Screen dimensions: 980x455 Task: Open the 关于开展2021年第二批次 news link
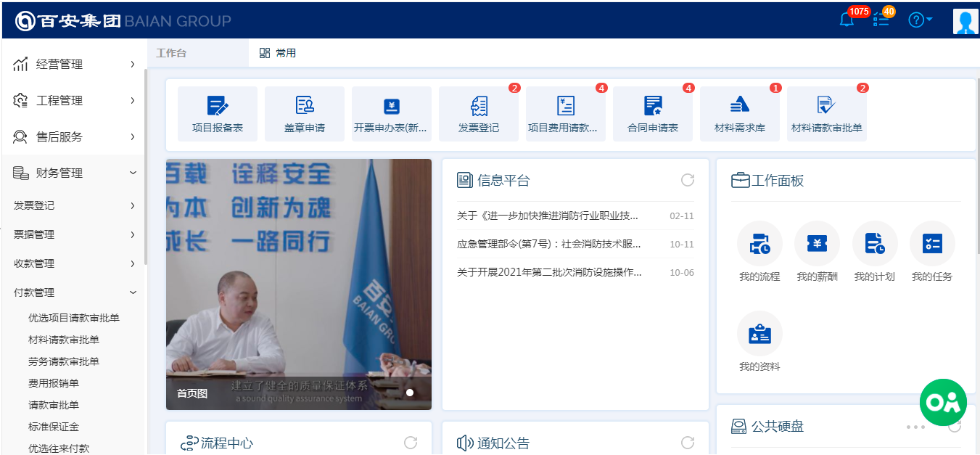pos(548,272)
